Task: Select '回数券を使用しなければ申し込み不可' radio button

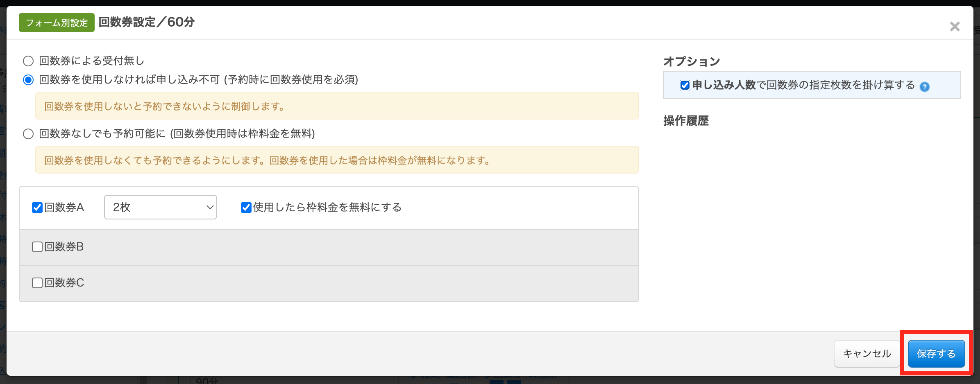Action: pyautogui.click(x=28, y=80)
